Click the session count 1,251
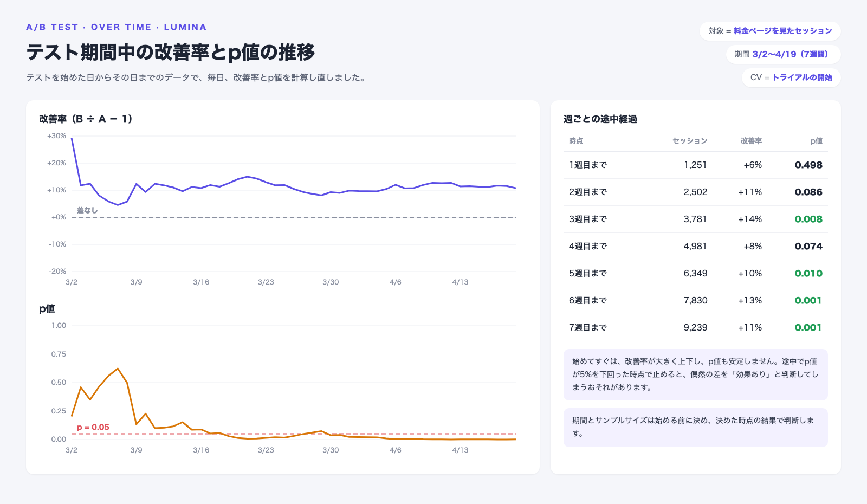The width and height of the screenshot is (867, 504). point(695,165)
